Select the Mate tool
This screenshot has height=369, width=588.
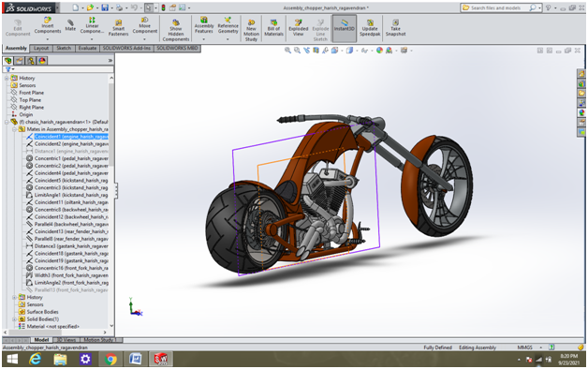coord(70,25)
